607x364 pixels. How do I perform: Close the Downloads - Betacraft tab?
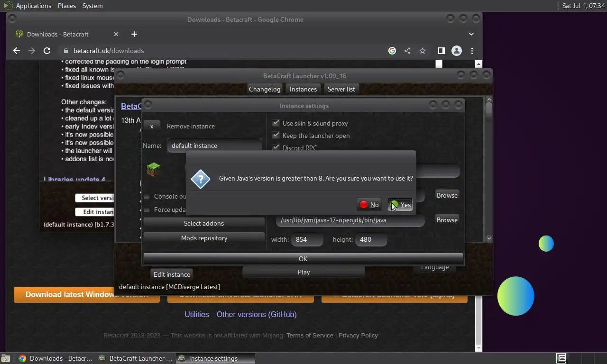116,34
